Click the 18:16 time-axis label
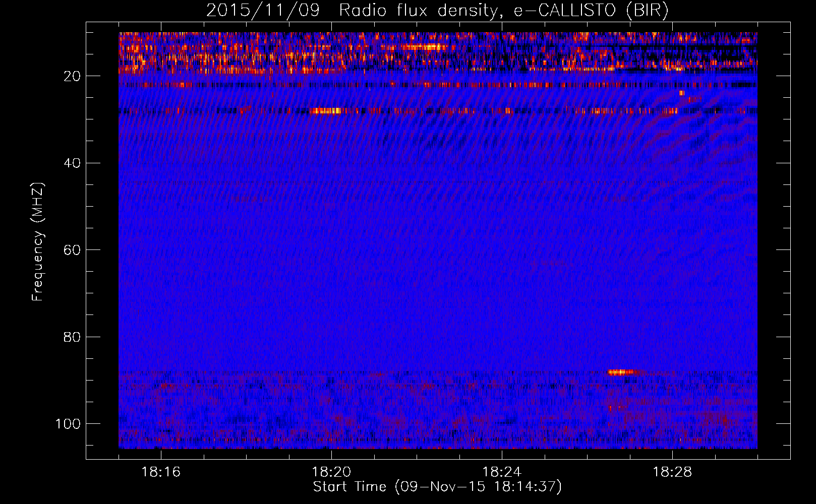 pos(161,472)
